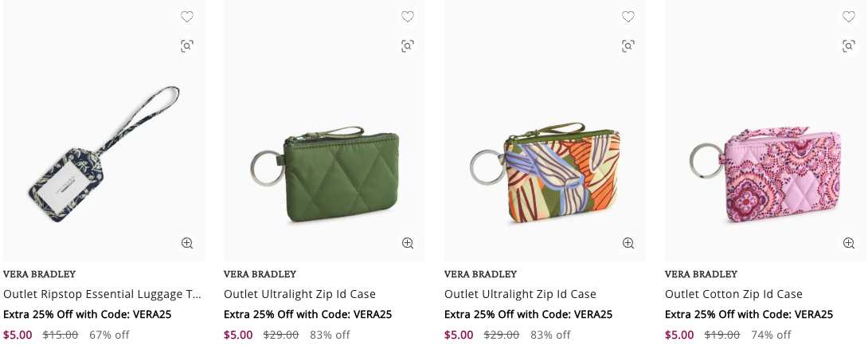Open Outlet Ripstop Essential Luggage Tag link

click(x=102, y=294)
